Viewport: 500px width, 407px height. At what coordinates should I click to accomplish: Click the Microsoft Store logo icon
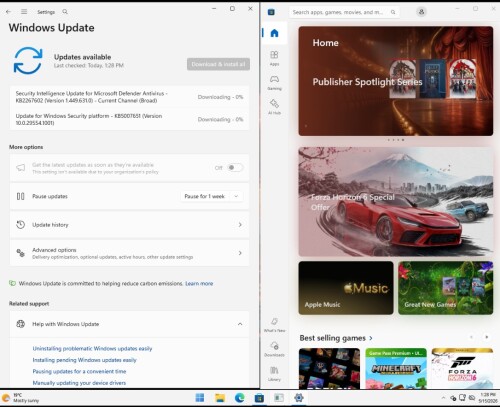click(x=271, y=12)
